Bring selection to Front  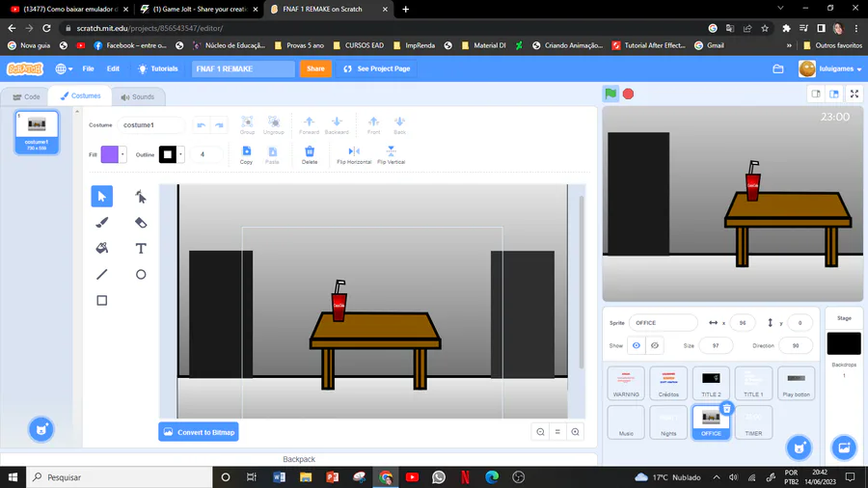pyautogui.click(x=373, y=125)
